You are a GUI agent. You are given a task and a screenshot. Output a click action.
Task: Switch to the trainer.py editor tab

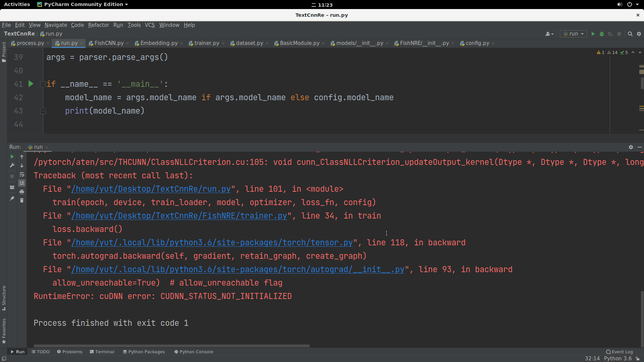(x=206, y=43)
